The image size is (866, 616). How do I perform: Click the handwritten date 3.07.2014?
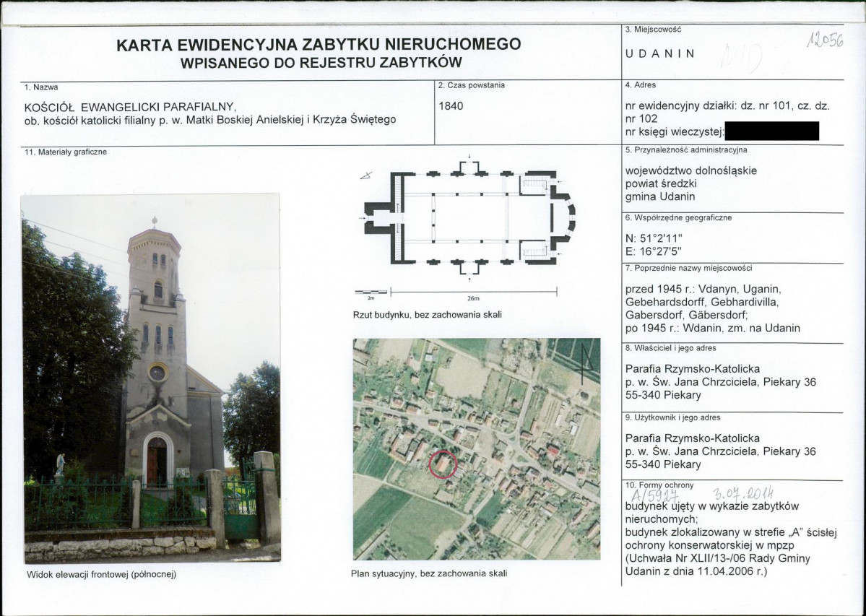tap(743, 493)
